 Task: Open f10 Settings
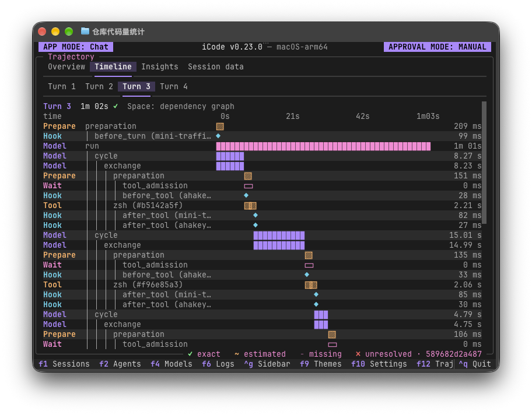(x=379, y=364)
